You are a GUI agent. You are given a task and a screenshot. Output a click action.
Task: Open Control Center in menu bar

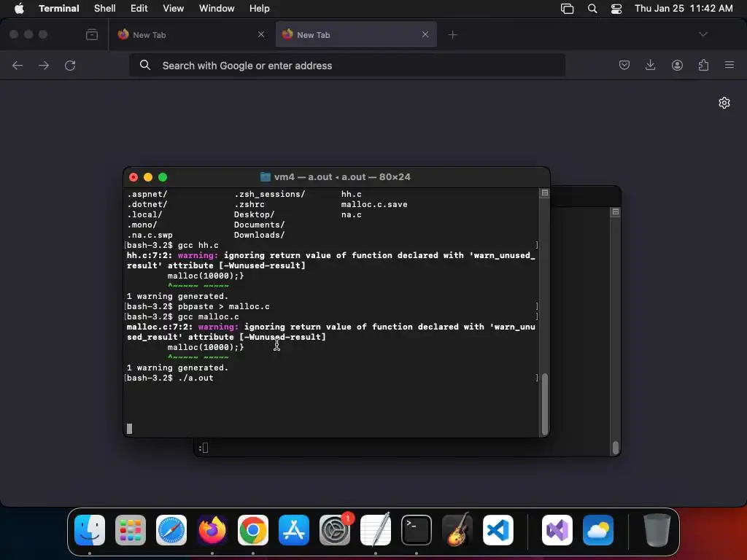(616, 9)
